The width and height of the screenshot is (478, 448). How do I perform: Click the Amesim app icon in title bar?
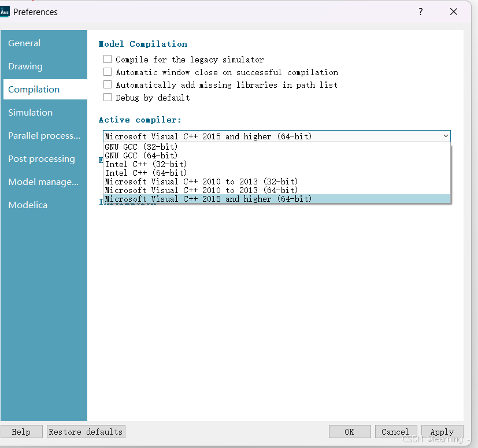click(5, 12)
